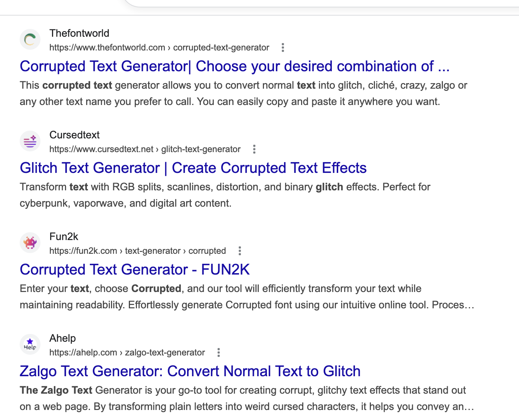Open Glitch Text Generator result title

[x=193, y=168]
